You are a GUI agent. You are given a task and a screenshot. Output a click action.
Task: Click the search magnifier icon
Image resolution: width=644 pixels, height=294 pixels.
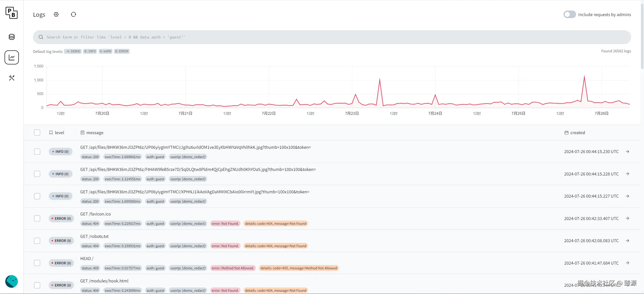(41, 37)
